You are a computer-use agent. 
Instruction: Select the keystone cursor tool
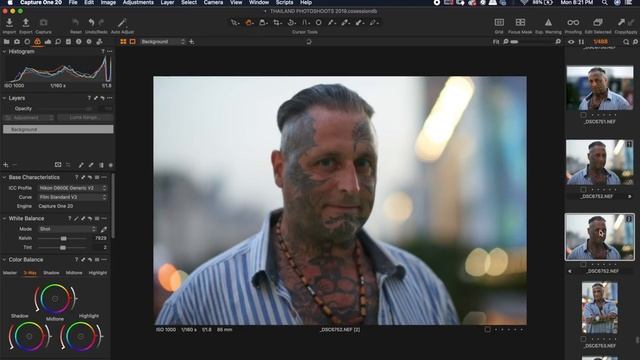[x=305, y=23]
